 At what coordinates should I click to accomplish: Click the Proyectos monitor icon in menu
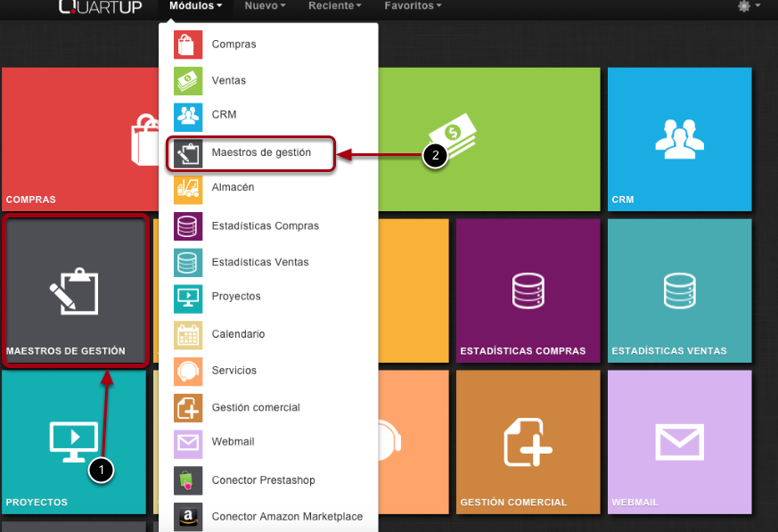click(188, 299)
